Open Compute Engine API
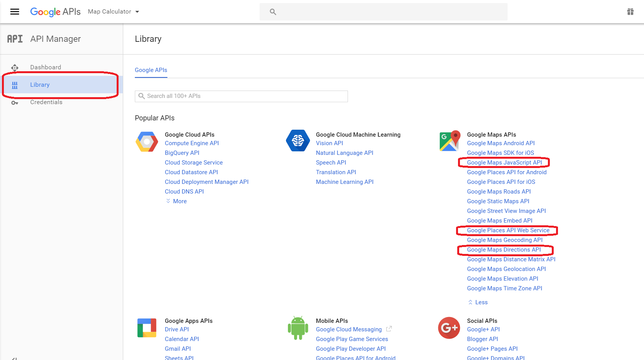This screenshot has height=360, width=644. pos(192,143)
